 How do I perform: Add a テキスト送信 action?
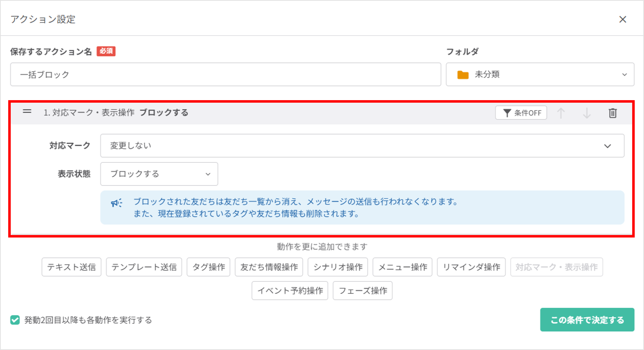(x=71, y=267)
